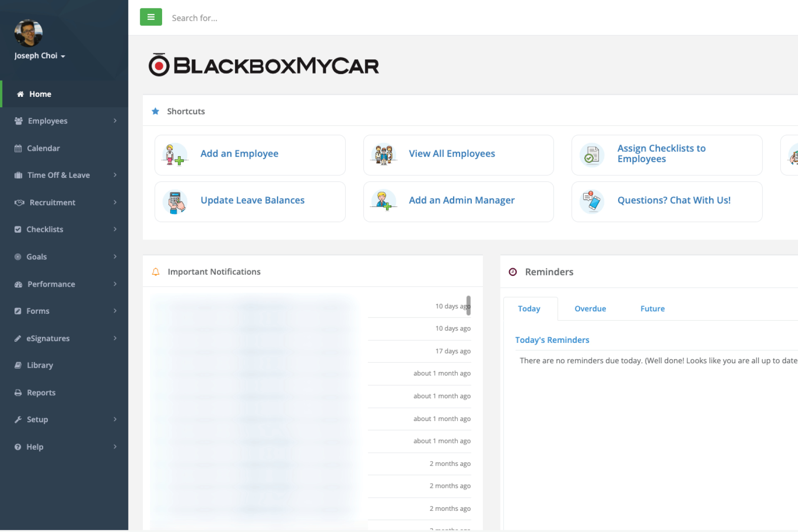Click the Shortcuts star icon
Screen dimensions: 798x532
coord(155,111)
